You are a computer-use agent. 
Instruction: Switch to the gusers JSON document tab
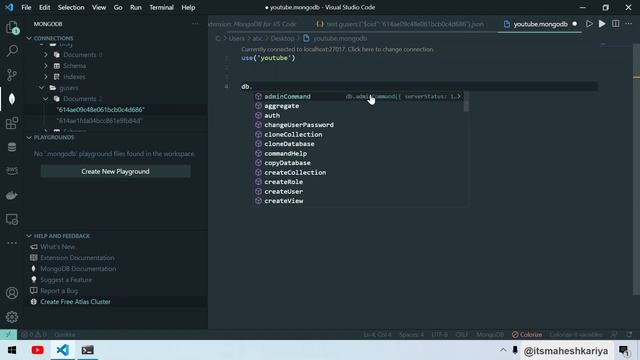pyautogui.click(x=401, y=24)
